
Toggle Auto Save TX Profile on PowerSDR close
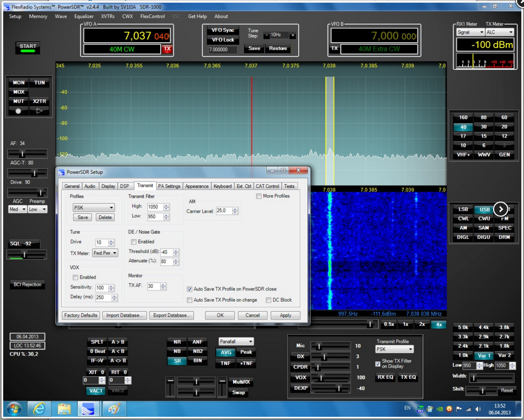(190, 289)
